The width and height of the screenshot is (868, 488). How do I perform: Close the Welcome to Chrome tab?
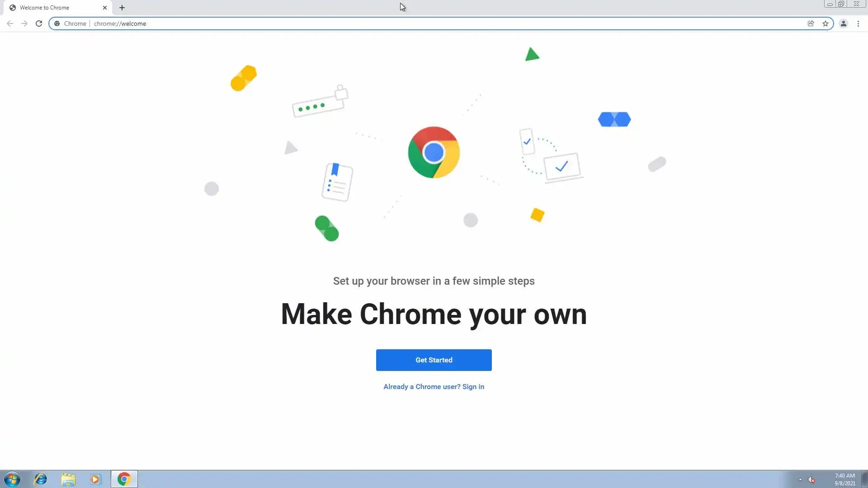click(x=105, y=8)
